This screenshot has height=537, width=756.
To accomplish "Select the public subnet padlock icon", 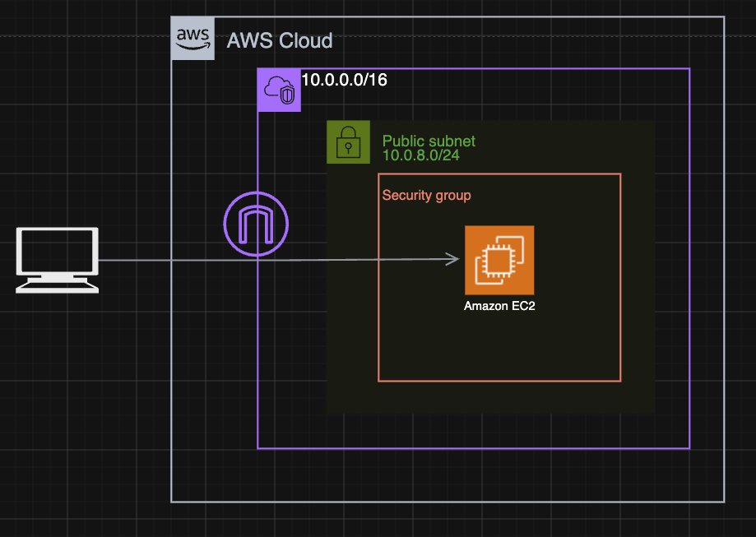I will coord(349,142).
